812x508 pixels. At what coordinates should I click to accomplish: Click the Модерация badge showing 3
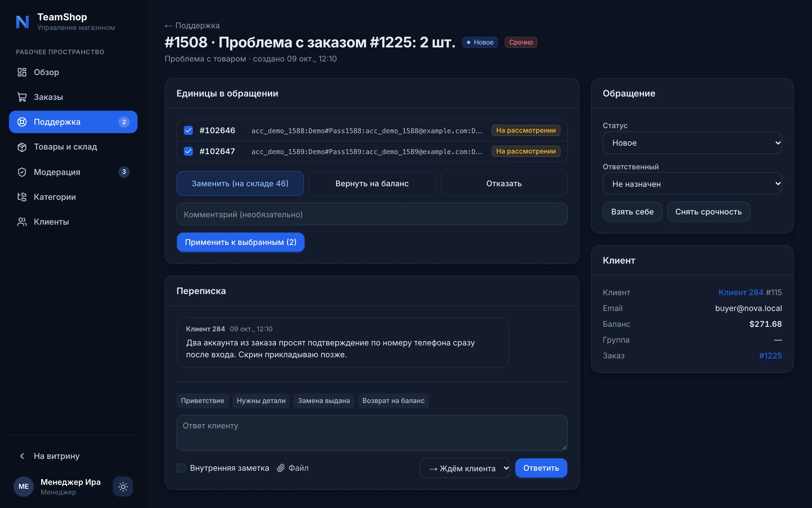point(124,172)
